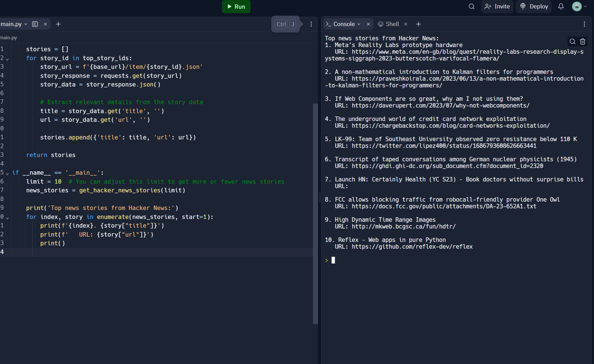This screenshot has height=364, width=594.
Task: Open the Console tab dropdown chevron
Action: click(359, 24)
